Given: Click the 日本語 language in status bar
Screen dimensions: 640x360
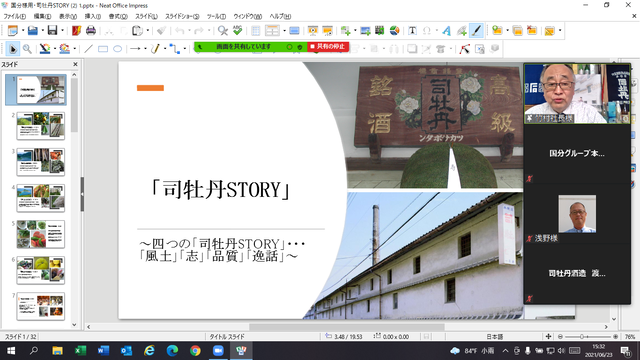Looking at the screenshot, I should click(494, 337).
